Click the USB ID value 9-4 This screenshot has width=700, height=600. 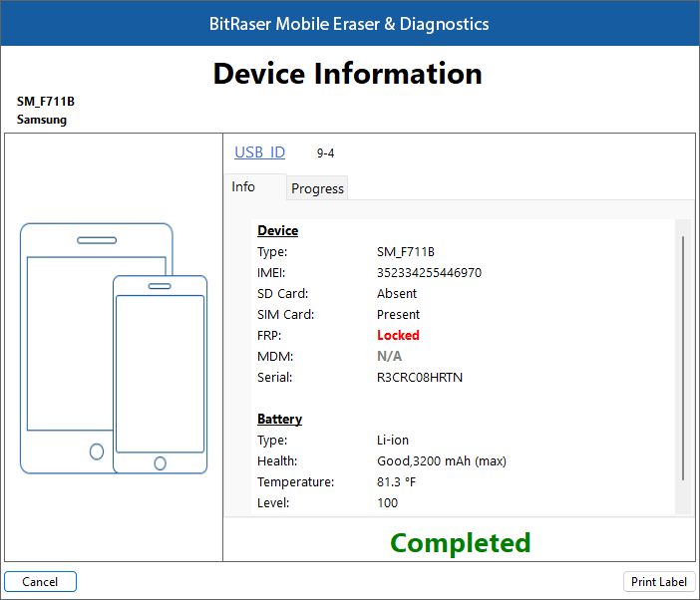point(325,153)
